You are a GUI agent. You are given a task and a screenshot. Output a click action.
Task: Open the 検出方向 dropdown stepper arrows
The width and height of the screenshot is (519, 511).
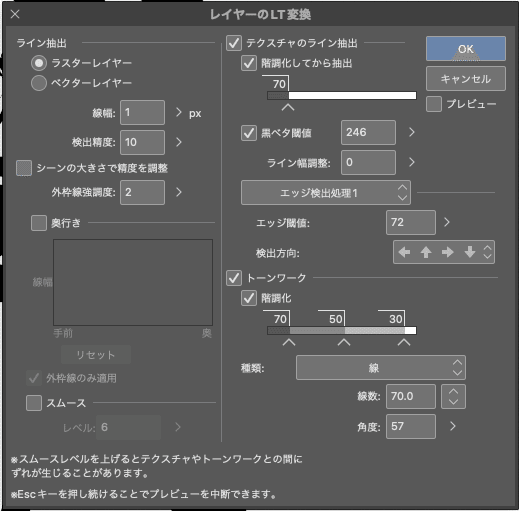point(487,252)
